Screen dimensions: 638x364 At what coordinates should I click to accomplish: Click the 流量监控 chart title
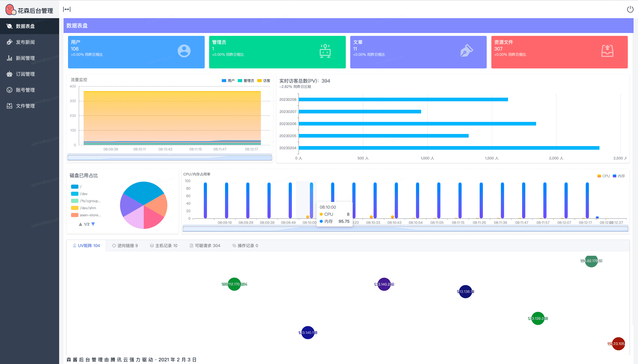(x=79, y=80)
